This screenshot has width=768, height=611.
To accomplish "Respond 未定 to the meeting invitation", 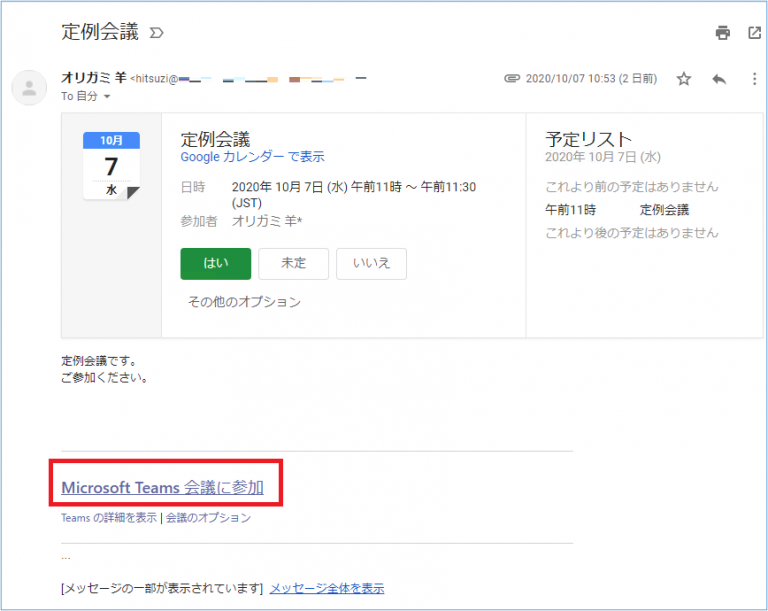I will point(293,263).
